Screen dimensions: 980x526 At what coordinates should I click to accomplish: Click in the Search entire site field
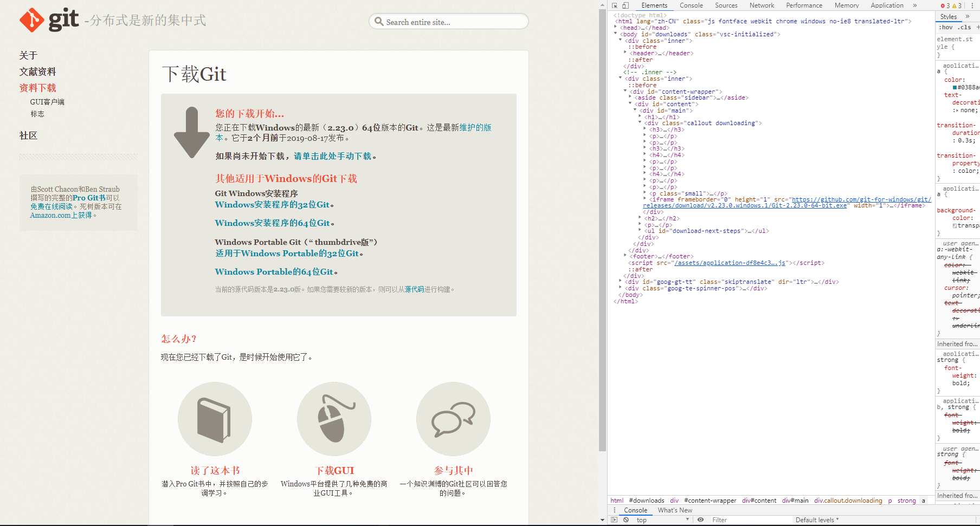[449, 22]
